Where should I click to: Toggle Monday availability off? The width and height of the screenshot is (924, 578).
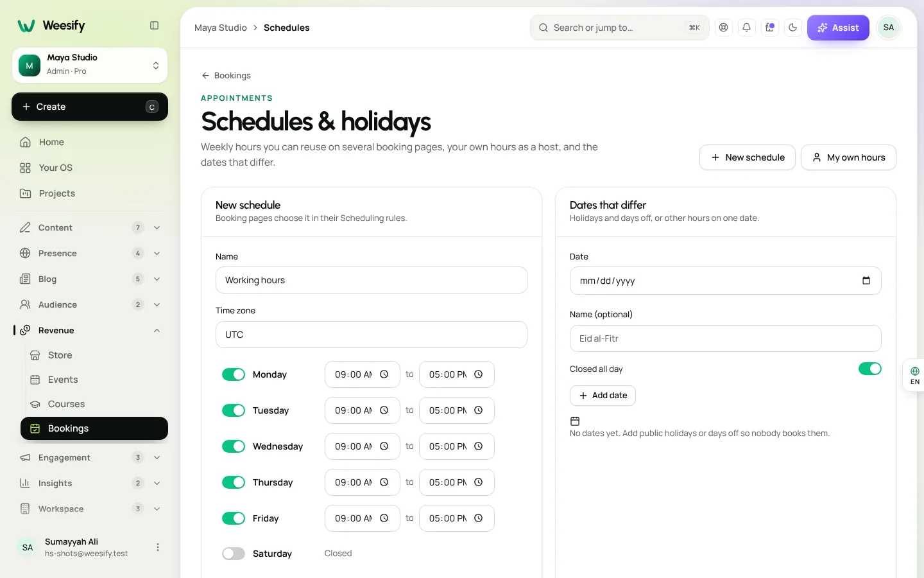pos(234,374)
